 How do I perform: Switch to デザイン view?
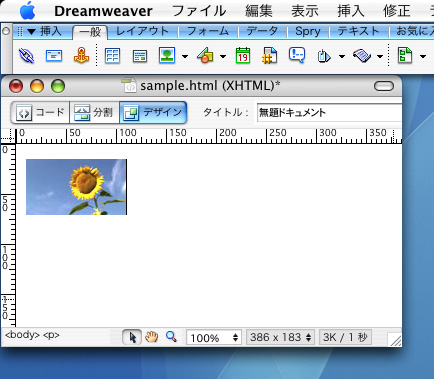[153, 113]
